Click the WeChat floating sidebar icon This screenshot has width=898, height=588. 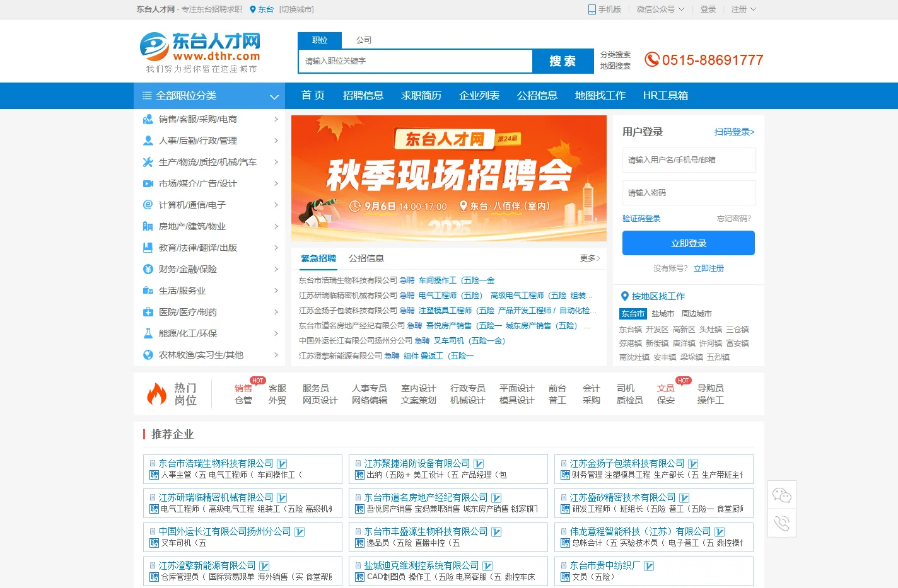coord(782,495)
